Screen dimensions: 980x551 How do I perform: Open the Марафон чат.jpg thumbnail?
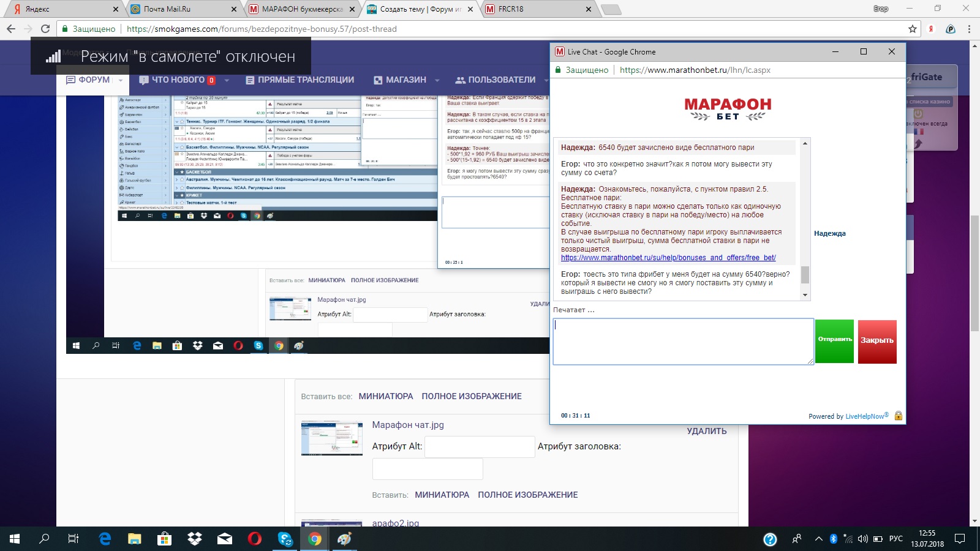tap(331, 438)
